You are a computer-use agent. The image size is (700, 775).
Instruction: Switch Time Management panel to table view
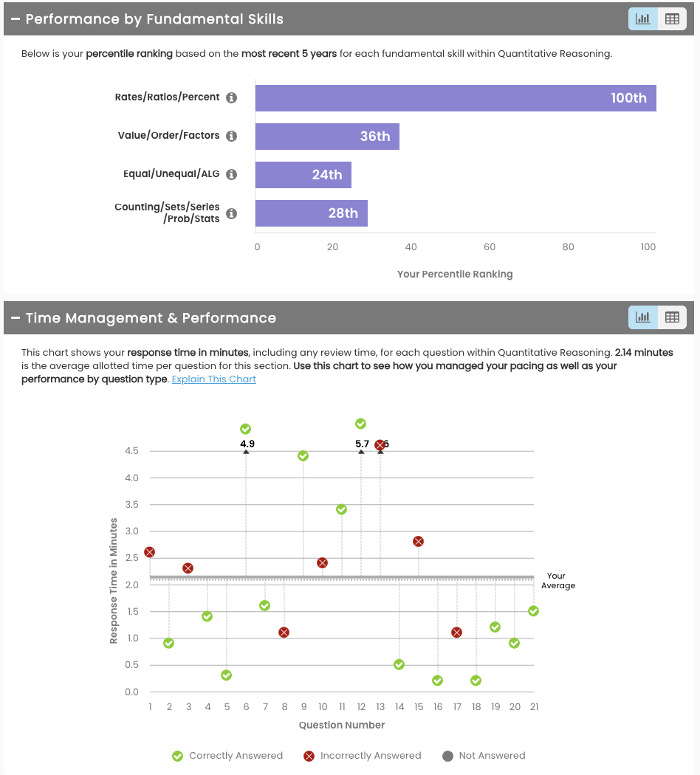672,317
